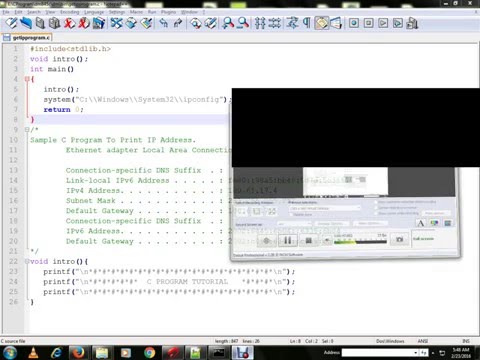The height and width of the screenshot is (360, 480).
Task: Click the taskbar Address input field
Action: 377,352
